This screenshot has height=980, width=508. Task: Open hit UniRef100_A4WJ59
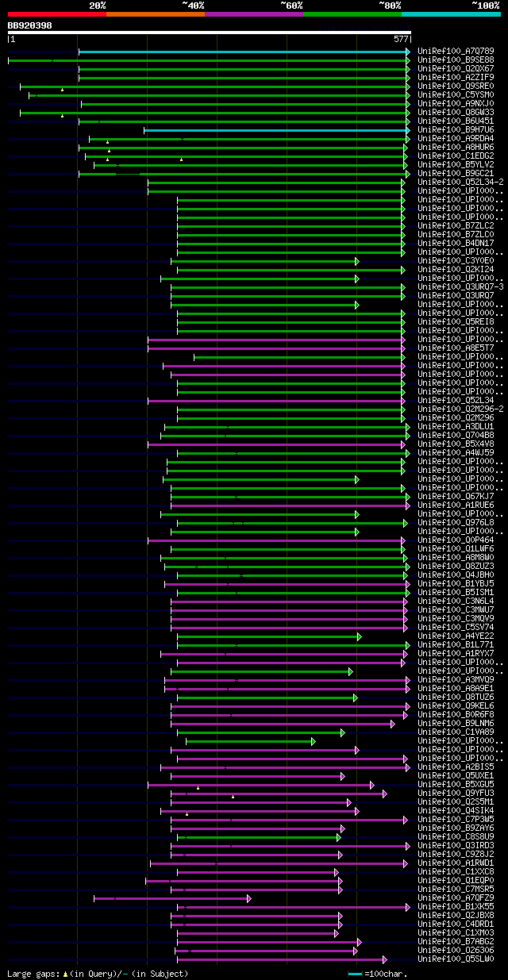456,453
